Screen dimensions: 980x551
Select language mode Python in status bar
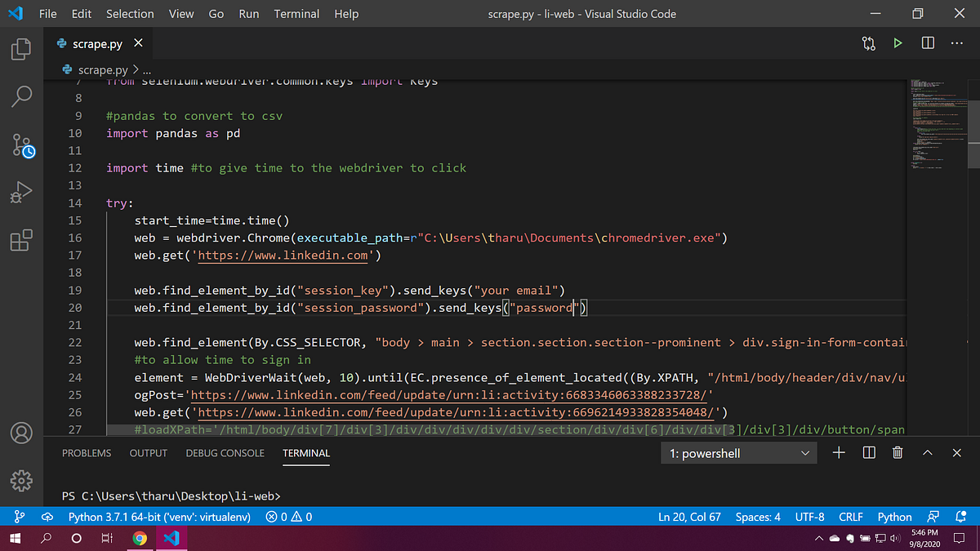(x=894, y=517)
